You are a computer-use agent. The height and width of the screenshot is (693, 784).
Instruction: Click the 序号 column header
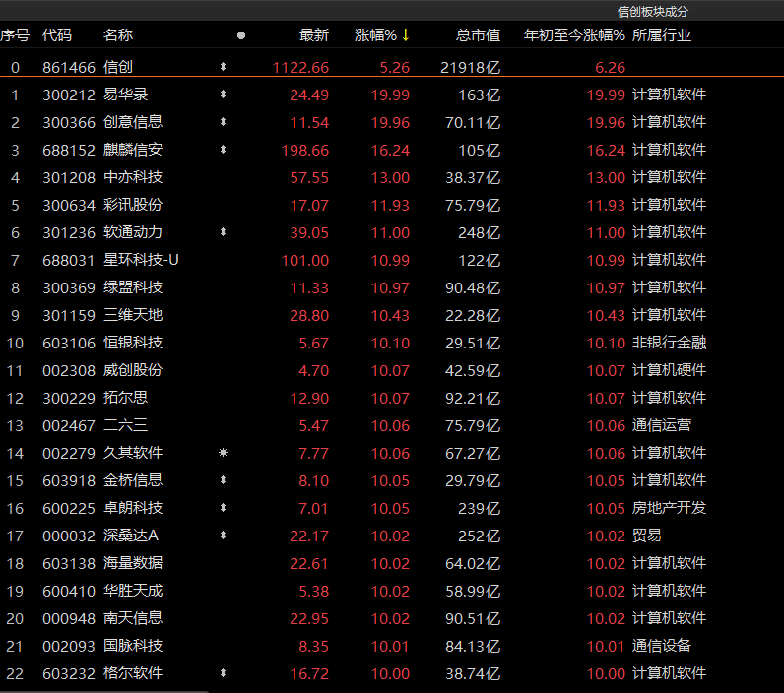point(15,35)
